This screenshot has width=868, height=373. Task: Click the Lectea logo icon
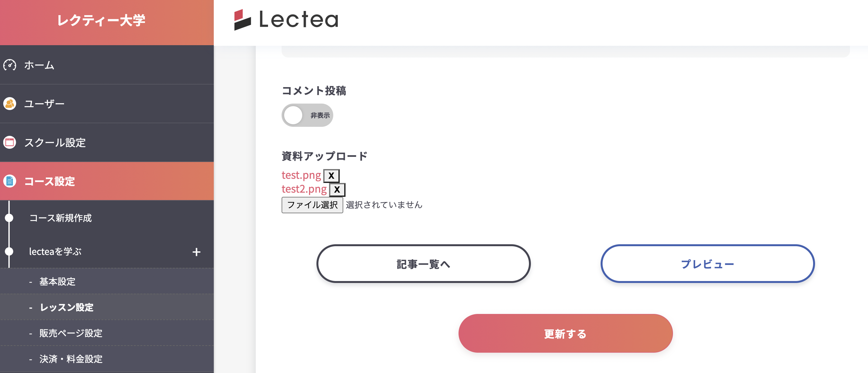click(242, 20)
